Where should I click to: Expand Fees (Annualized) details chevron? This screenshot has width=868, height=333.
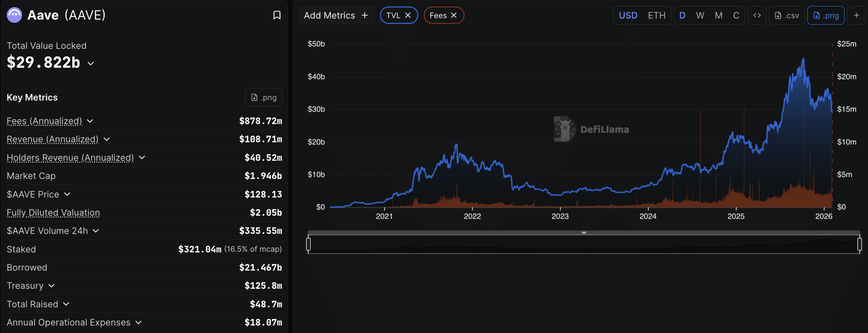coord(90,121)
